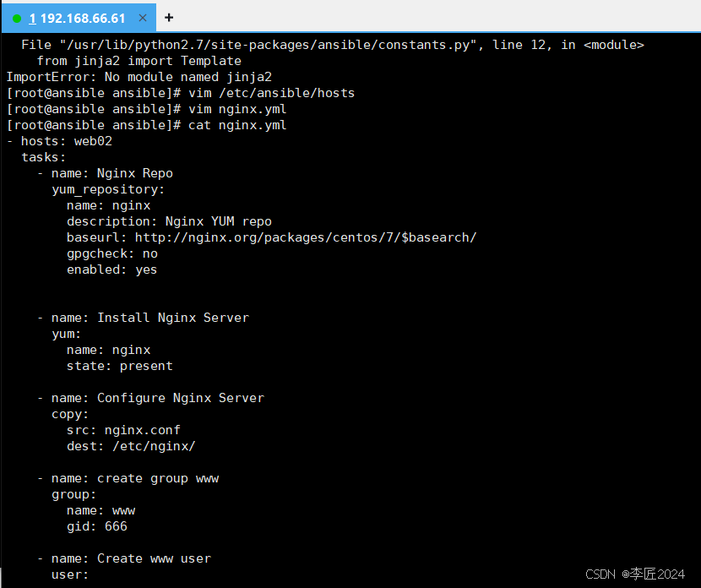Viewport: 701px width, 588px height.
Task: Select the 192.168.66.61 session tab
Action: point(77,19)
